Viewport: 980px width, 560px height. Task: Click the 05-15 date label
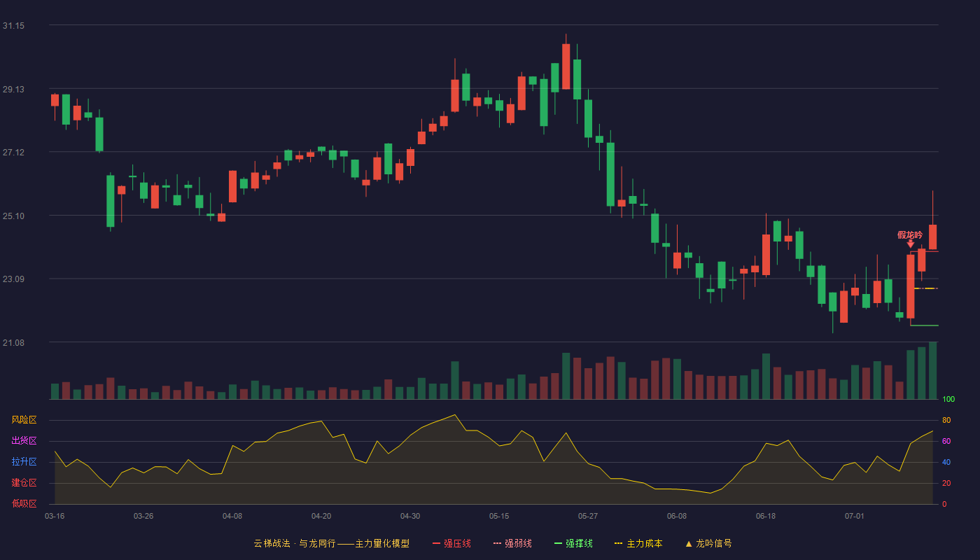499,516
